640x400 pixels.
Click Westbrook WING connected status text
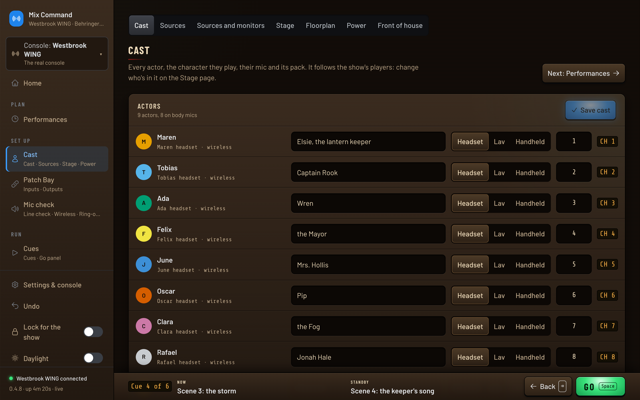(51, 378)
